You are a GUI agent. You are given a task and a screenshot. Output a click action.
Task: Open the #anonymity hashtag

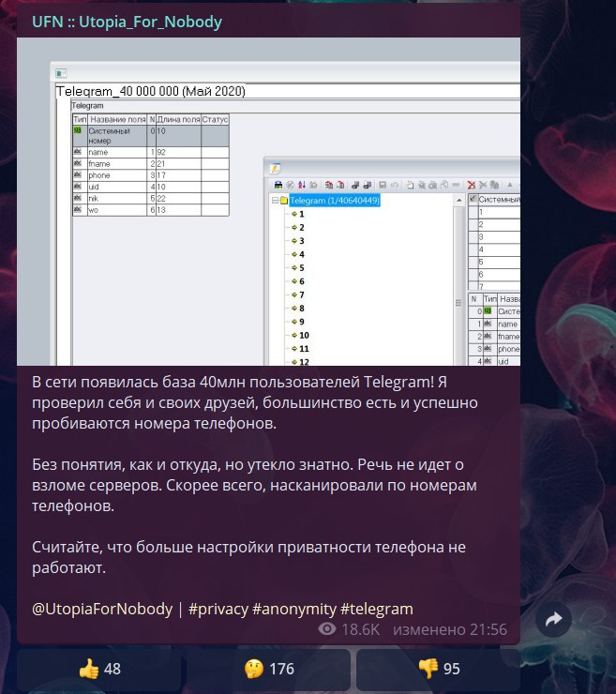tap(294, 609)
